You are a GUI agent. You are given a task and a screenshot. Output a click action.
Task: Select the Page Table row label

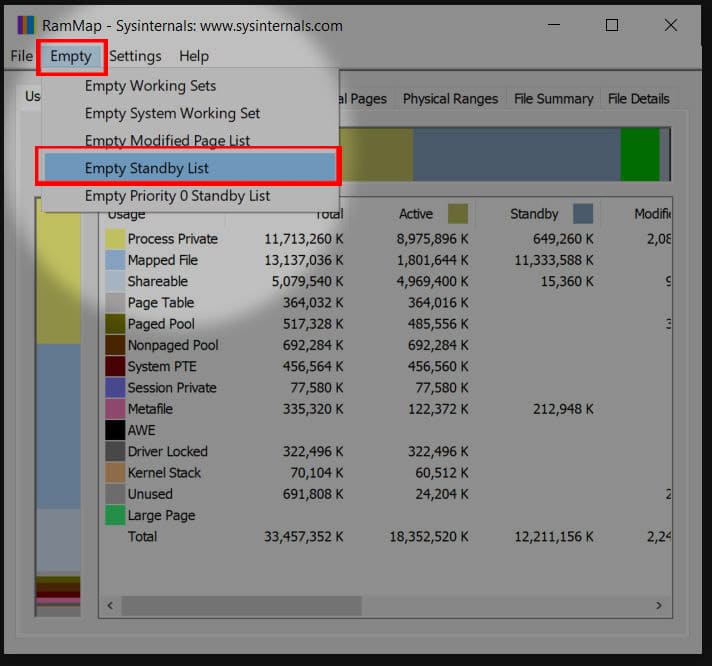[161, 303]
